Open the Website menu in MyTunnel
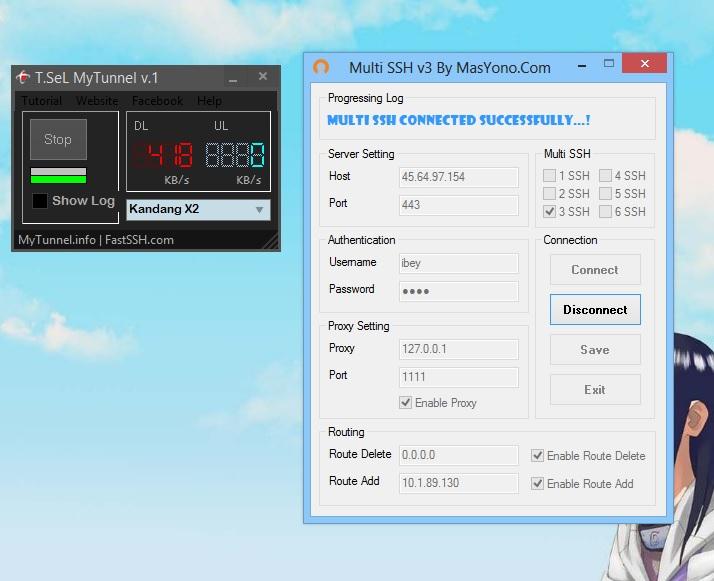The width and height of the screenshot is (714, 581). tap(97, 101)
